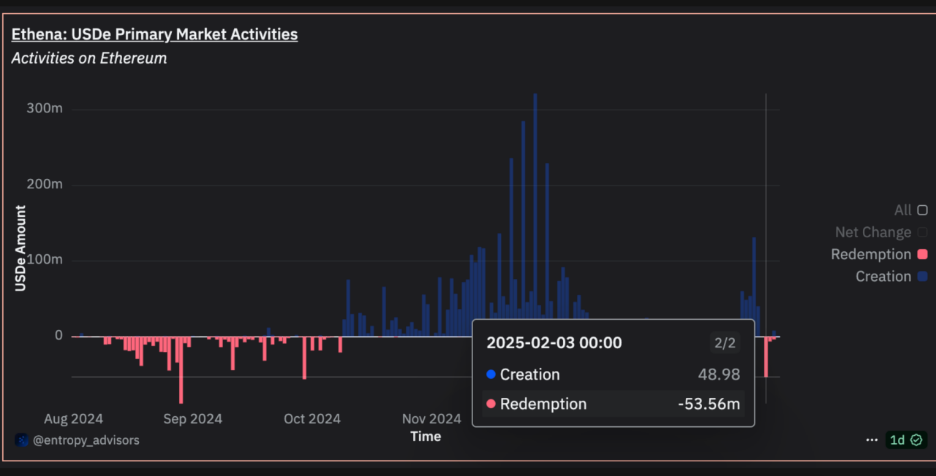Click the 300m y-axis tick label
This screenshot has width=936, height=476.
(44, 108)
